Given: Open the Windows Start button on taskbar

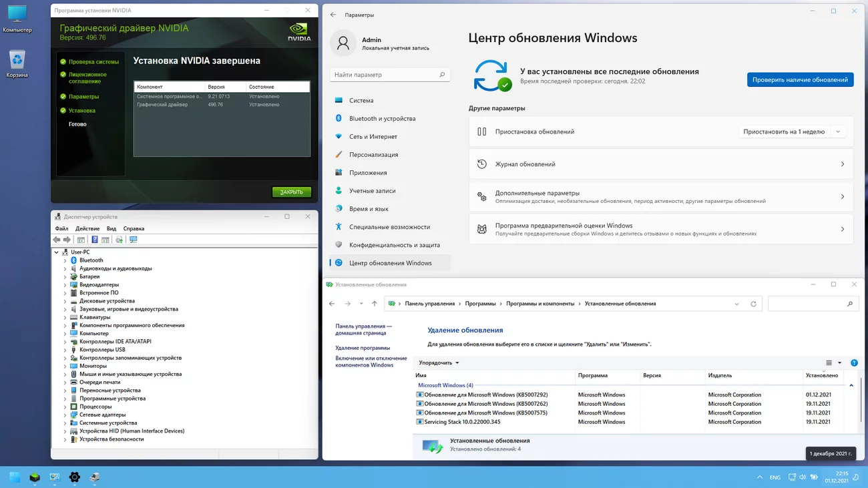Looking at the screenshot, I should 15,477.
